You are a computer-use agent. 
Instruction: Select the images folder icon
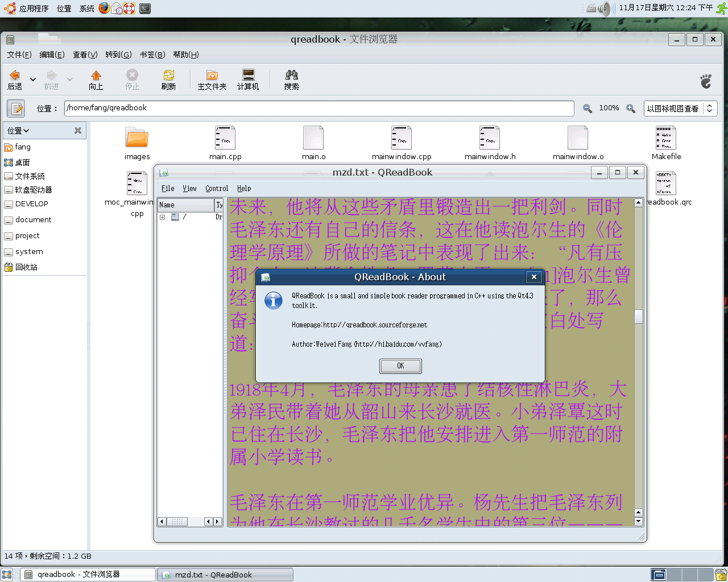(x=137, y=138)
